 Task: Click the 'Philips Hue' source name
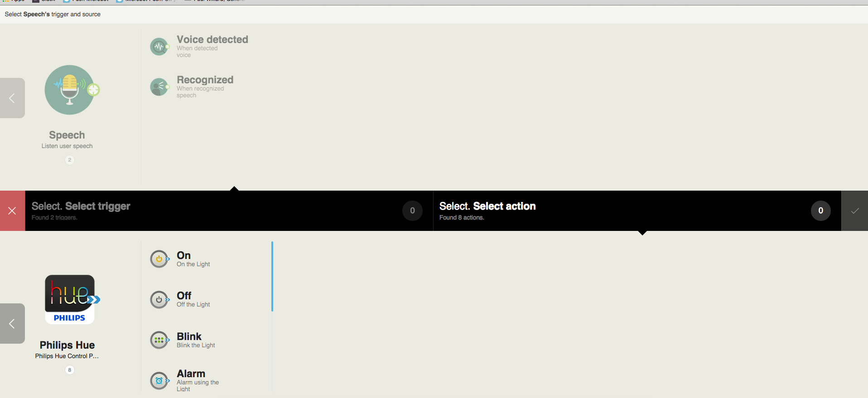coord(67,345)
